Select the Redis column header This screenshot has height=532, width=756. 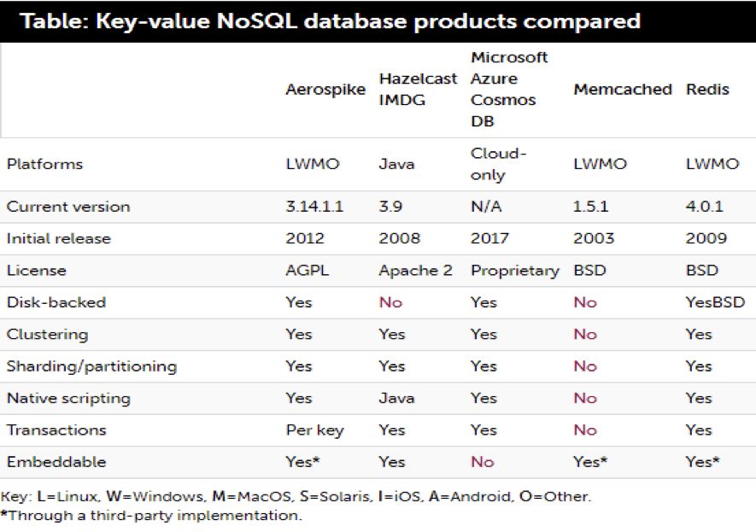coord(707,90)
